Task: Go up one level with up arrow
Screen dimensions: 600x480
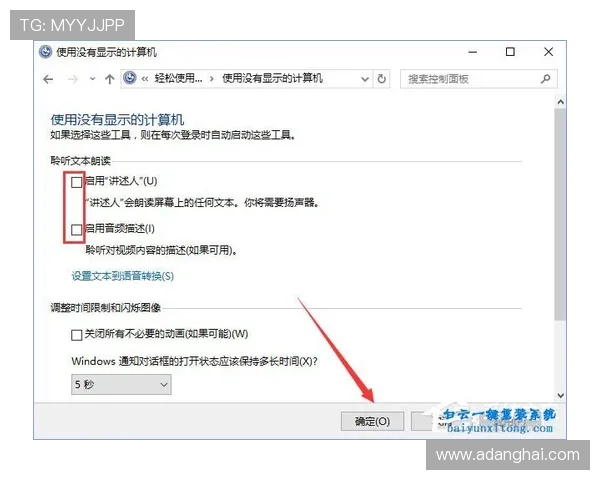Action: click(x=110, y=79)
